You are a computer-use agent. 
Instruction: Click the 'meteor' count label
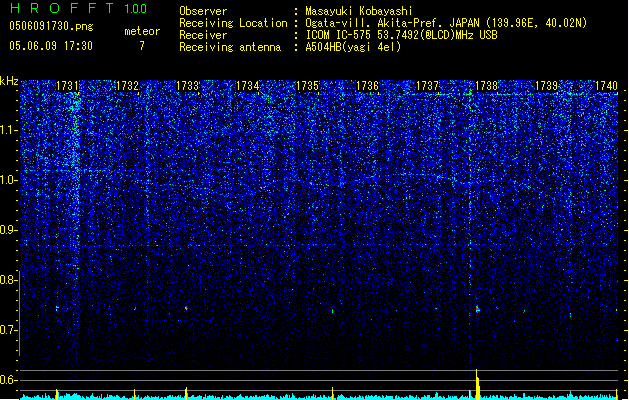click(x=142, y=31)
